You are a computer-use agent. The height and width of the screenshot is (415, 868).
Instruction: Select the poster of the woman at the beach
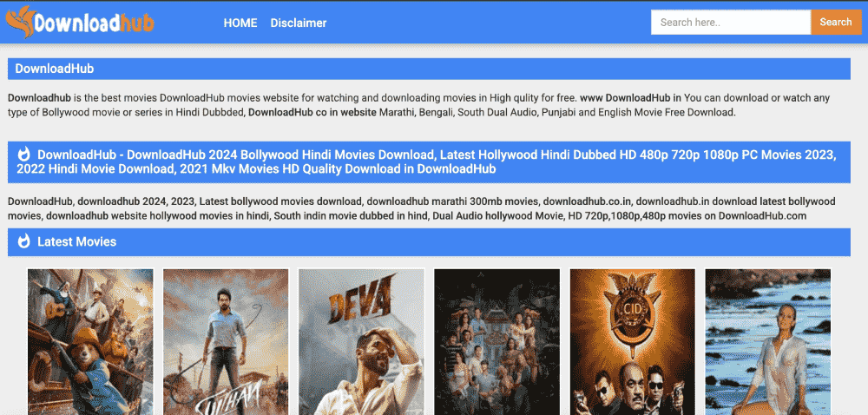(767, 341)
